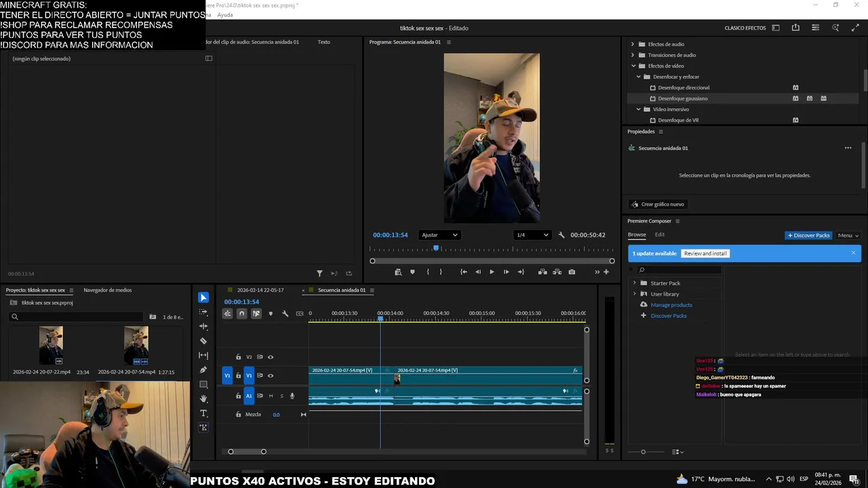868x488 pixels.
Task: Toggle Linked Selection in timeline
Action: click(256, 313)
